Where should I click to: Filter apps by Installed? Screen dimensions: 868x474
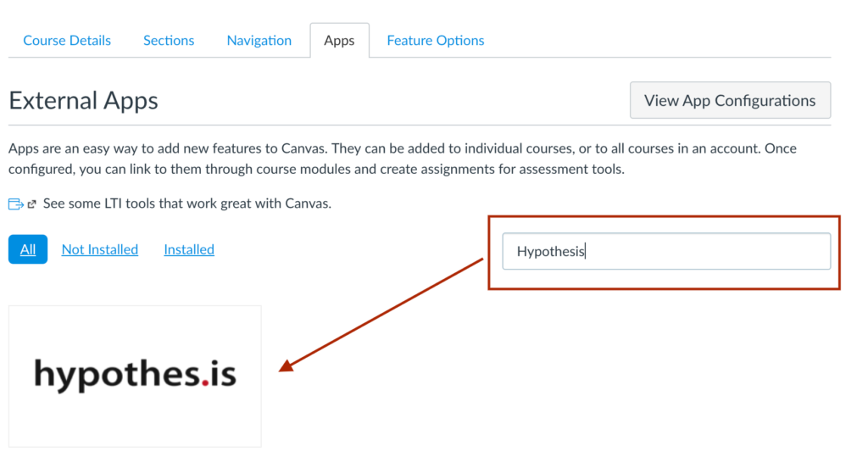point(189,249)
